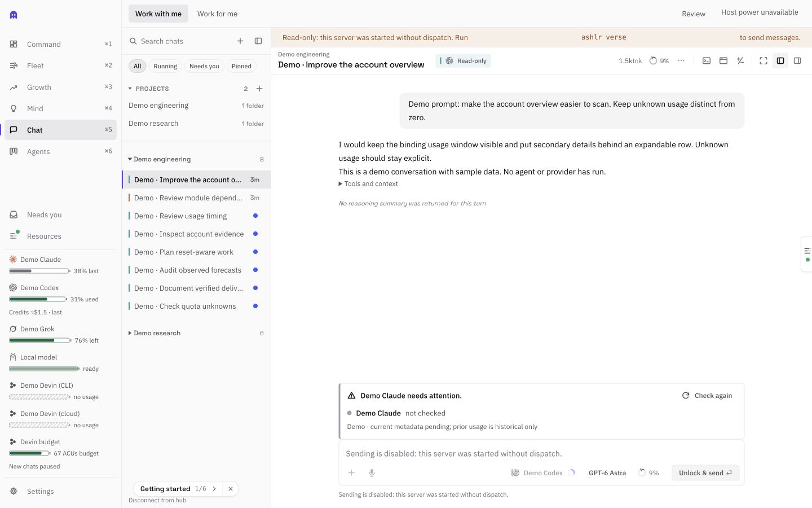Click the Review link at top

(x=694, y=14)
